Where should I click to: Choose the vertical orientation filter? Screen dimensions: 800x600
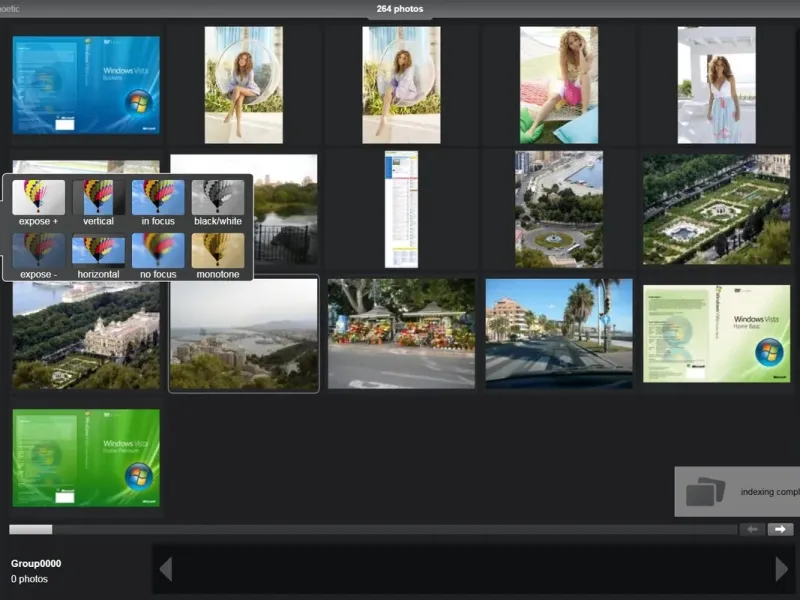tap(98, 197)
